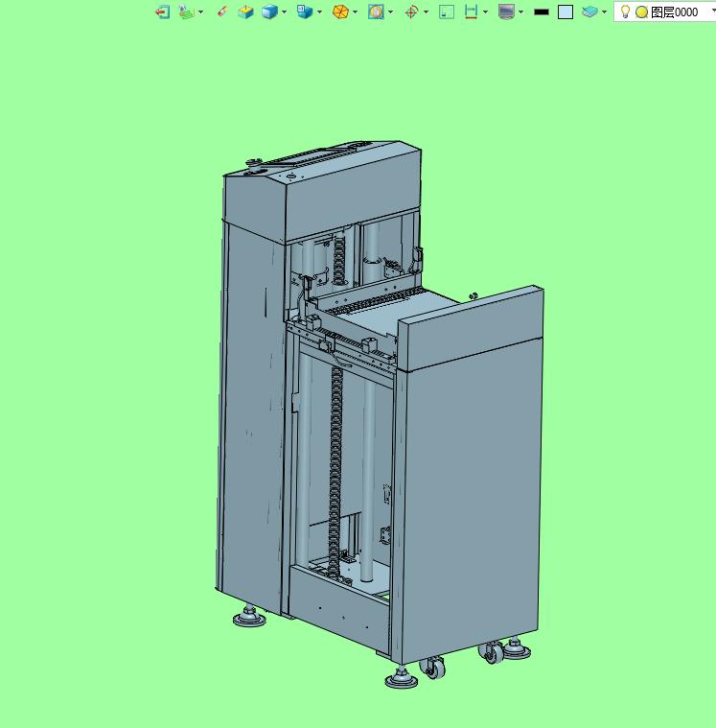Image resolution: width=716 pixels, height=728 pixels.
Task: Select the red eraser-like tool icon
Action: [222, 12]
